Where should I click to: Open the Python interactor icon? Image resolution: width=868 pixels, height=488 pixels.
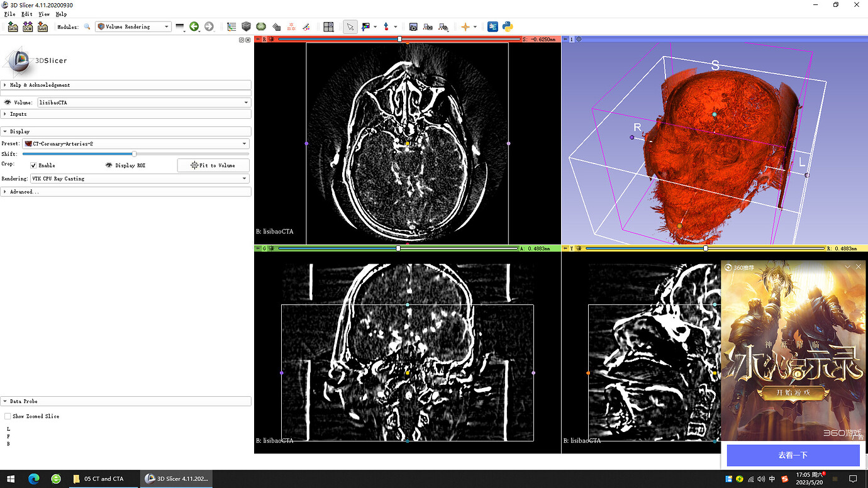tap(508, 27)
